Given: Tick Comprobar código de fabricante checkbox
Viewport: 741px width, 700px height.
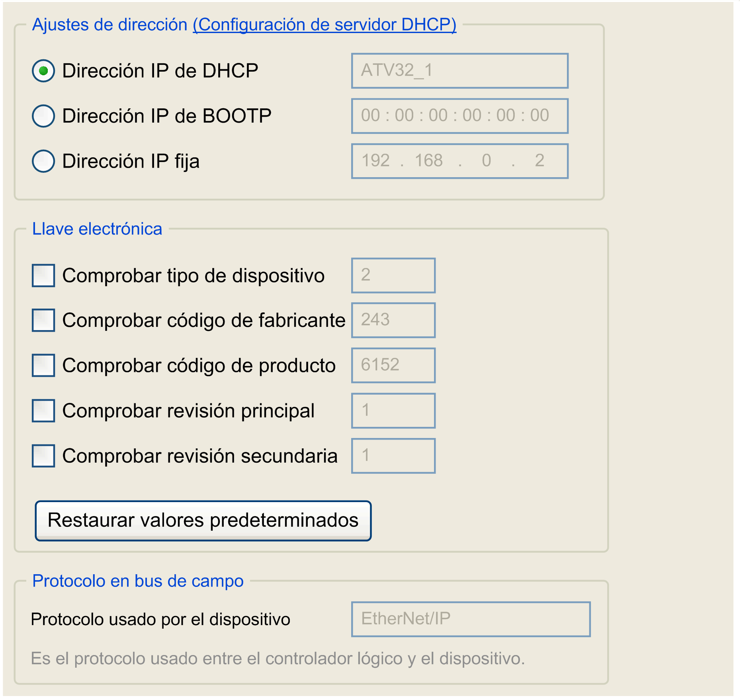Looking at the screenshot, I should coord(43,320).
